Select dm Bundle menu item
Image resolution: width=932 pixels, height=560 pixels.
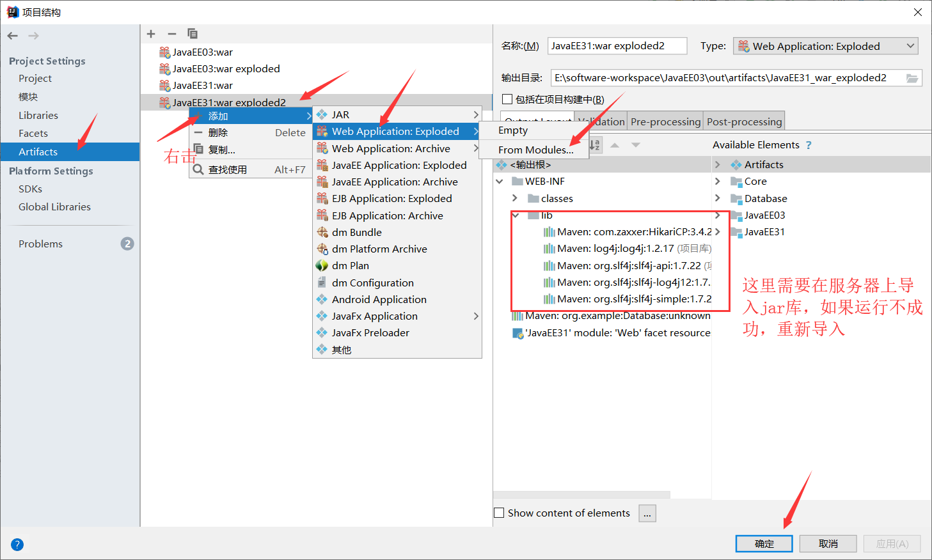coord(397,232)
